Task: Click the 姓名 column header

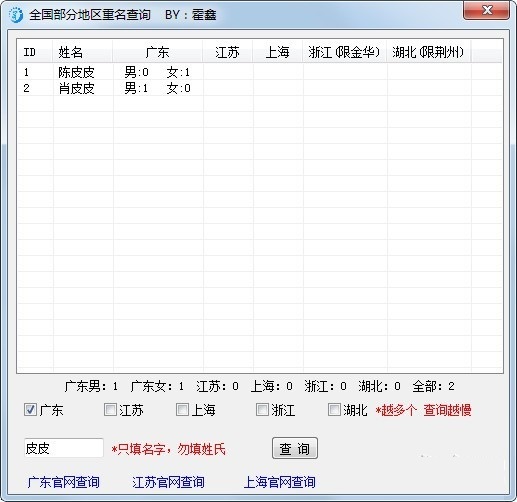Action: (83, 52)
